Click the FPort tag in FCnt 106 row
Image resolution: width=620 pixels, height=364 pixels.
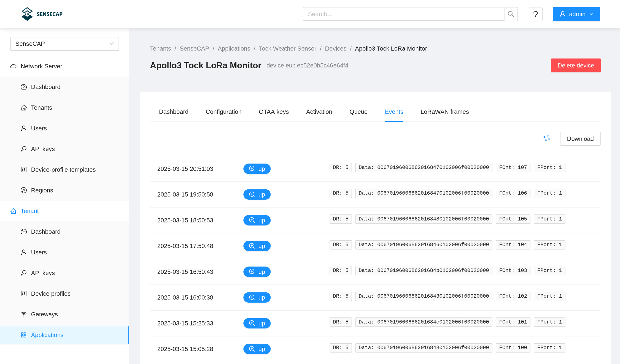coord(549,193)
